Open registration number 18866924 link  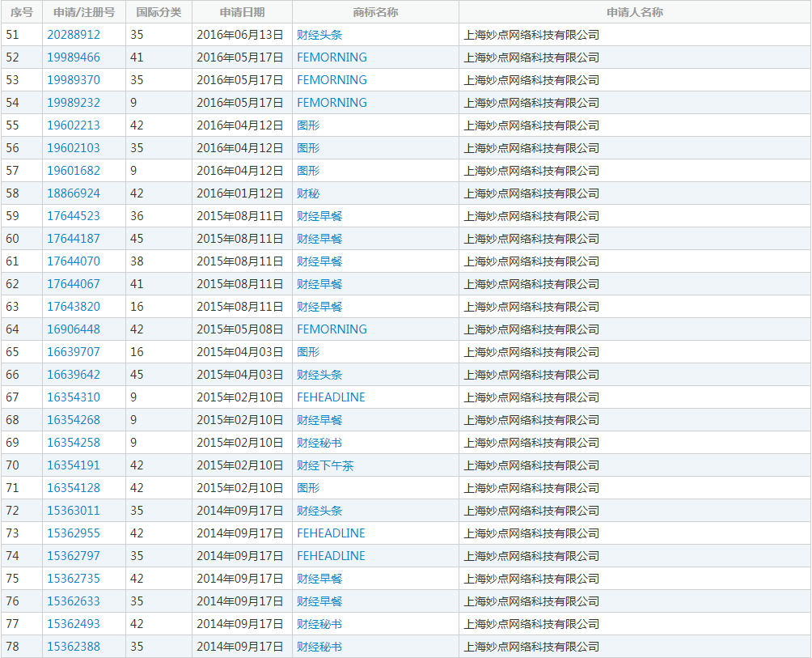point(74,193)
